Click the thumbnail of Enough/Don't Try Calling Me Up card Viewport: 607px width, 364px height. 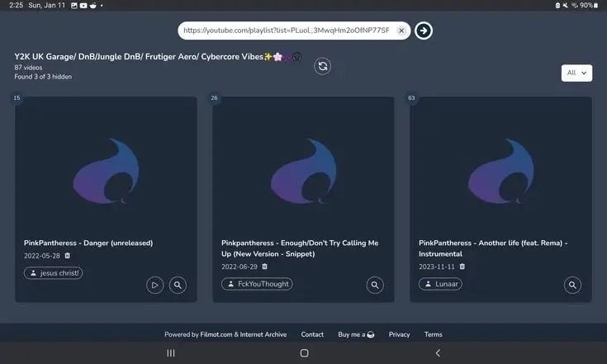304,164
